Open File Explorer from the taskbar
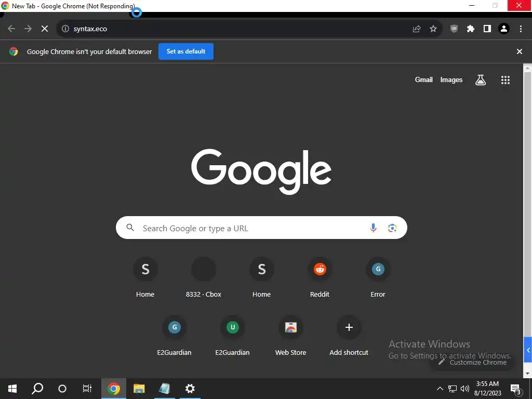The image size is (532, 399). point(139,389)
